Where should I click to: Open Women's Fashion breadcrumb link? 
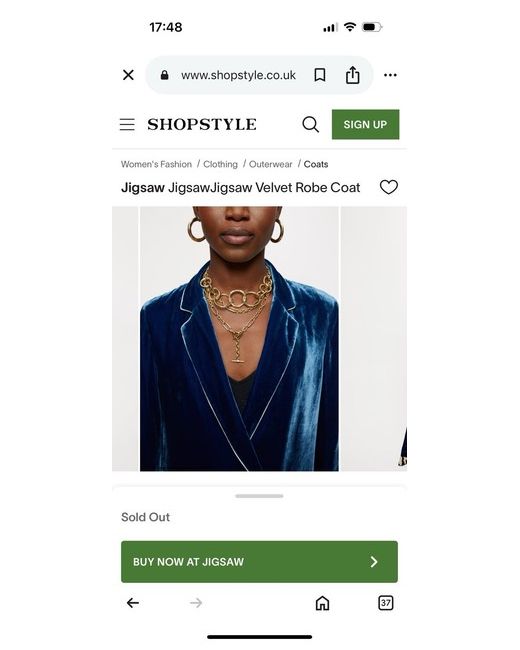156,164
